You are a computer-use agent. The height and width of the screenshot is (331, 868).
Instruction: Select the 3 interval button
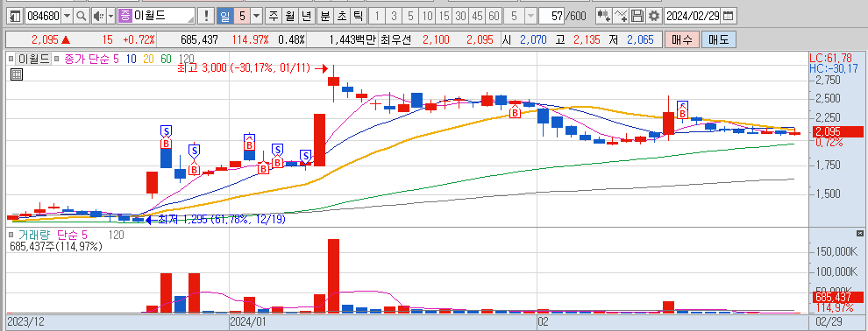coord(393,16)
